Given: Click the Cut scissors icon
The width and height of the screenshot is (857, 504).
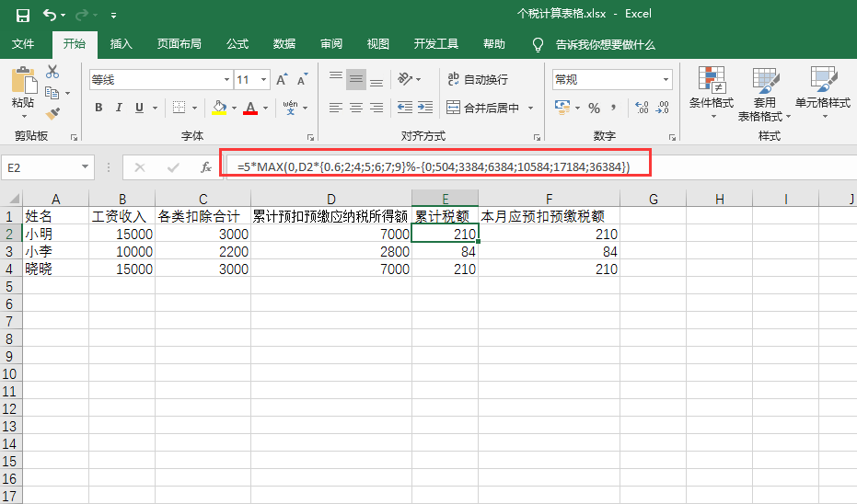Looking at the screenshot, I should tap(52, 73).
